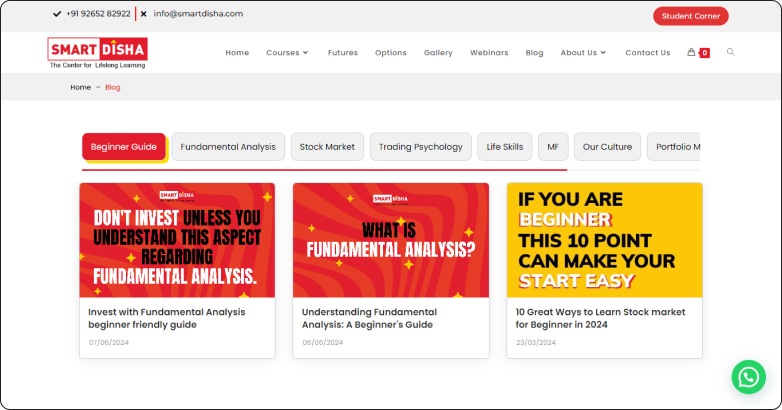
Task: Open the shopping cart icon
Action: pyautogui.click(x=691, y=52)
